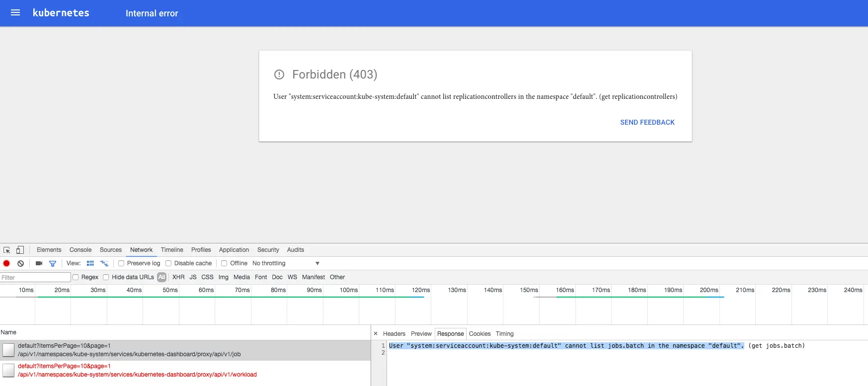
Task: Toggle the network filter funnel icon
Action: coord(53,263)
